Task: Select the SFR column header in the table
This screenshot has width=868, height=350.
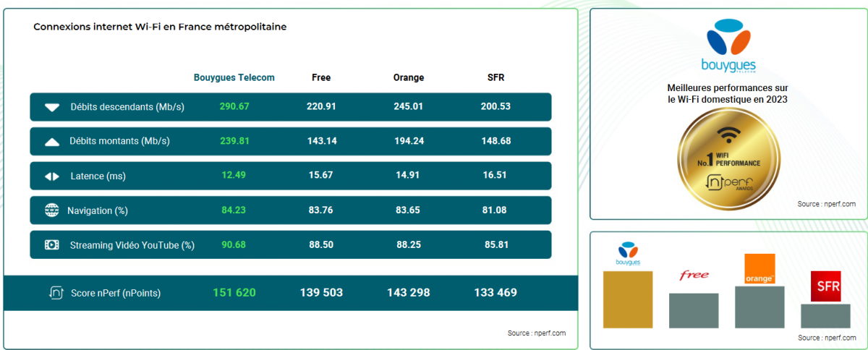Action: coord(496,78)
